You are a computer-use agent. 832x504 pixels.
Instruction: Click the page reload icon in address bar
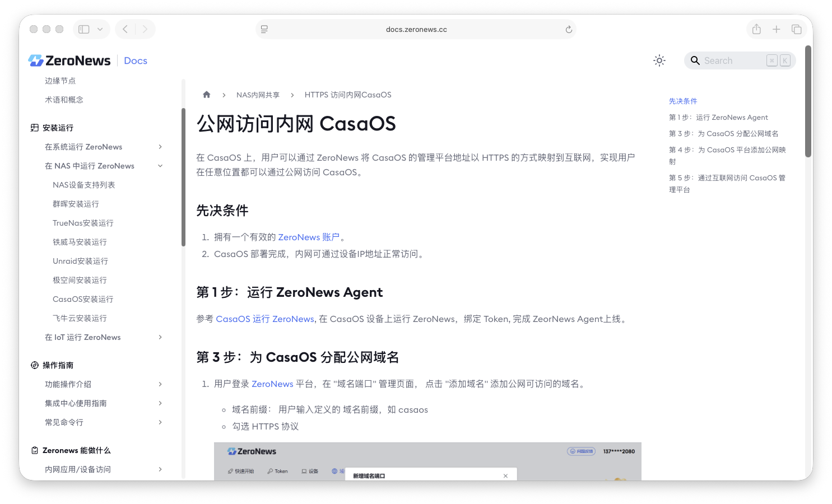pos(568,29)
